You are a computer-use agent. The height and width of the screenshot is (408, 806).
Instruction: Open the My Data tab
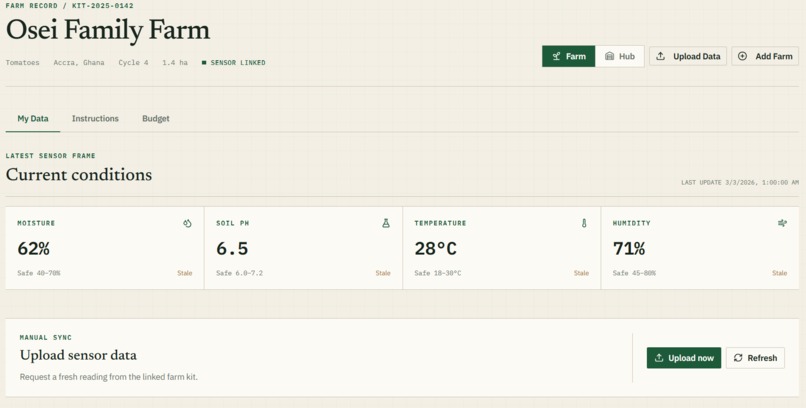pyautogui.click(x=33, y=119)
